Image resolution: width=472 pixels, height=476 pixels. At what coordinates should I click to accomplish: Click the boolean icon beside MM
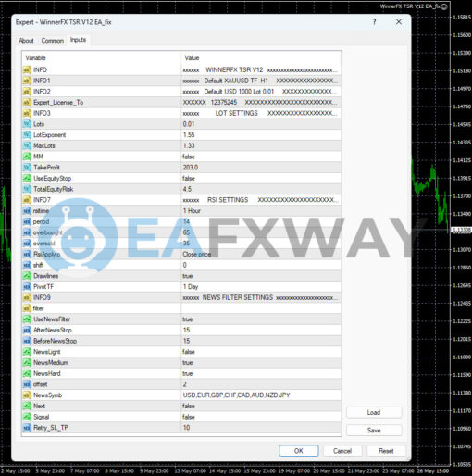[x=27, y=157]
